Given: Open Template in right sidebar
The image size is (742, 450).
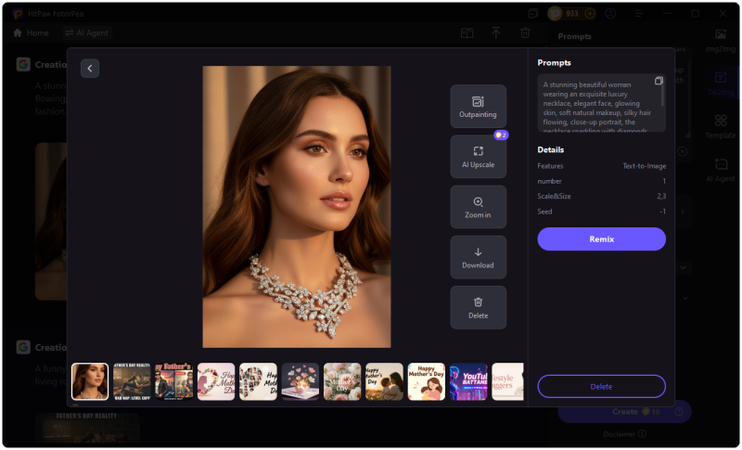Looking at the screenshot, I should (720, 126).
